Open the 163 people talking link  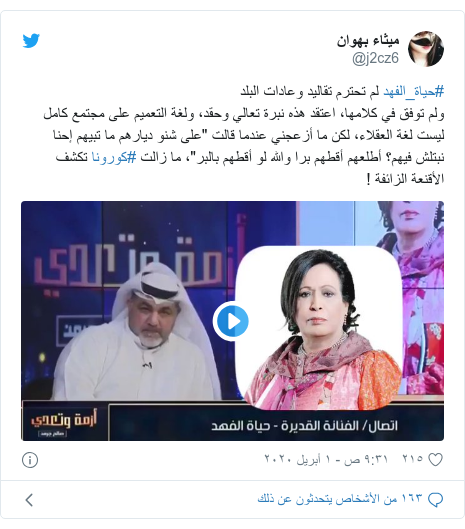tap(340, 499)
